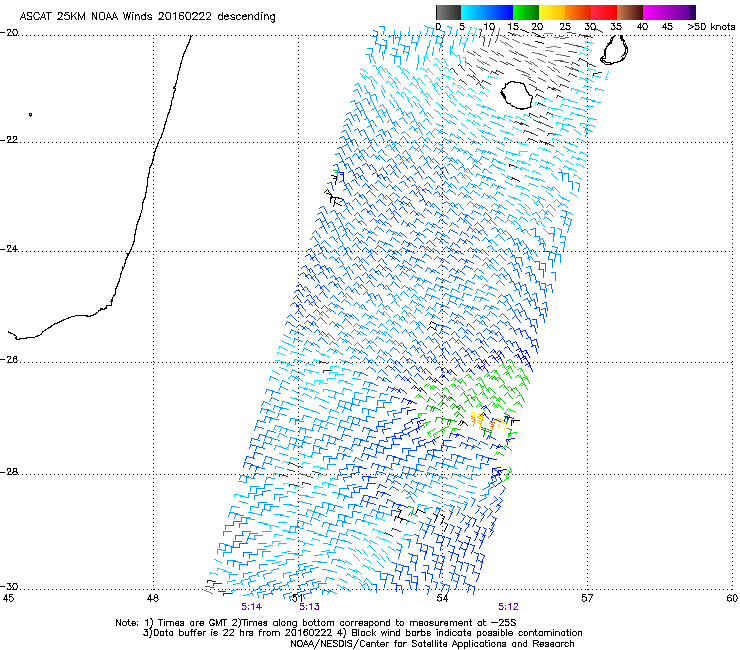Screen dimensions: 740x650
Task: Click the '5:14' swath time label
Action: coord(252,607)
